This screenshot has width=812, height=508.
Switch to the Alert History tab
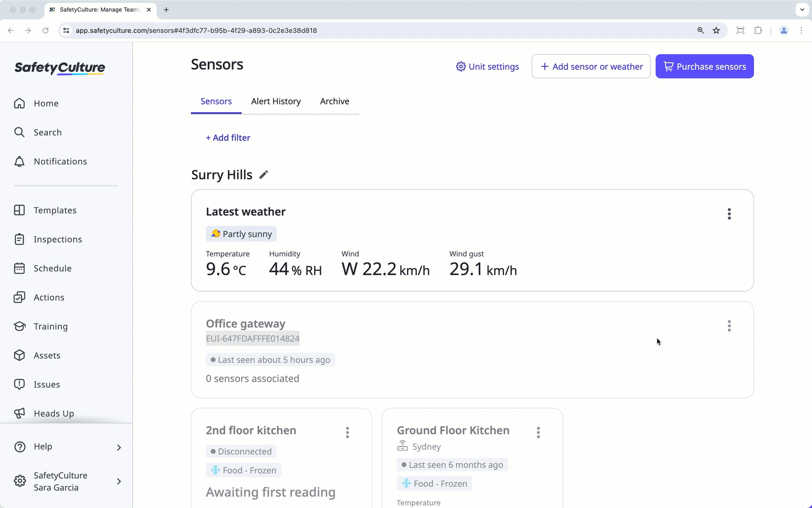tap(276, 102)
